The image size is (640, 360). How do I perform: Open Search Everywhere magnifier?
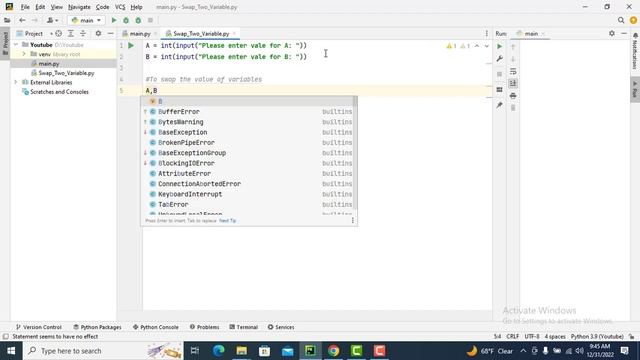[x=621, y=20]
